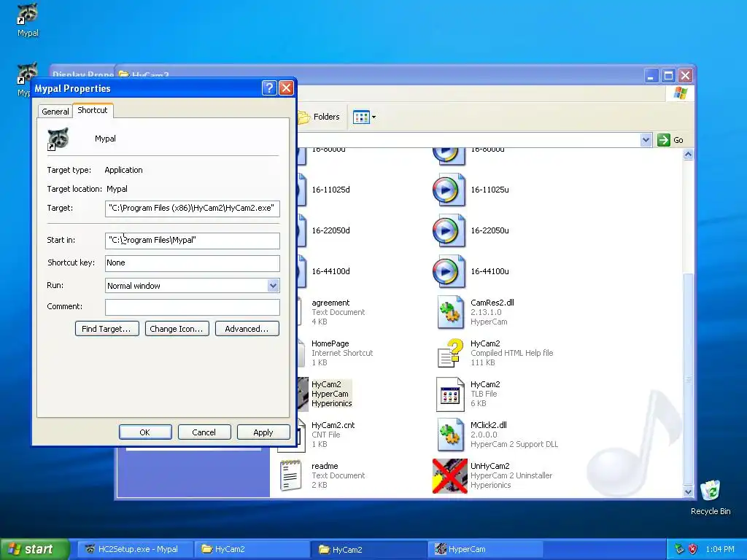Select the HyCam2 Compiled HTML Help file icon
The image size is (747, 560).
[x=450, y=353]
